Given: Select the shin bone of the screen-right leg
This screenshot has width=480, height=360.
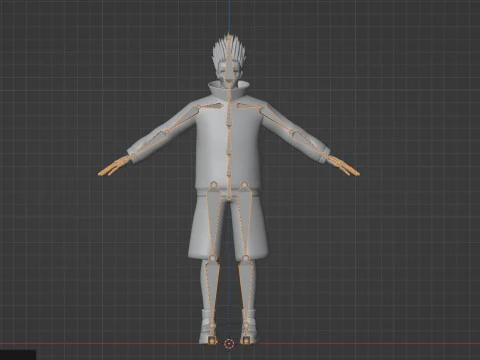Looking at the screenshot, I should [246, 292].
